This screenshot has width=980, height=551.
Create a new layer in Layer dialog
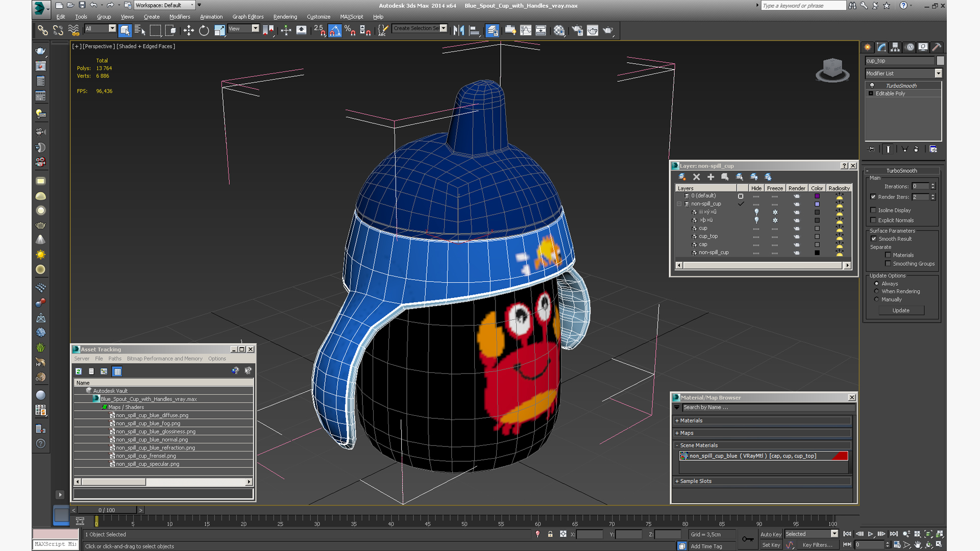(x=682, y=177)
